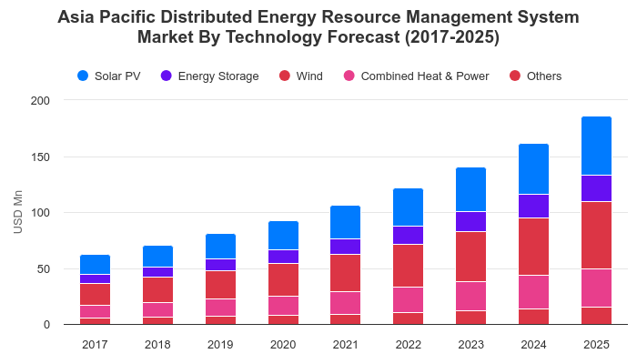Click the pink segment of the 2022 bar
This screenshot has height=364, width=637.
409,299
